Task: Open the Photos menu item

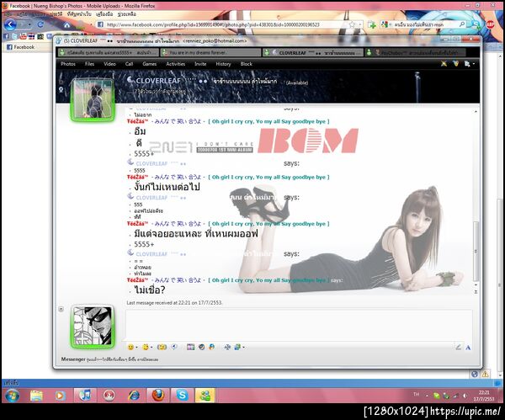Action: (68, 64)
